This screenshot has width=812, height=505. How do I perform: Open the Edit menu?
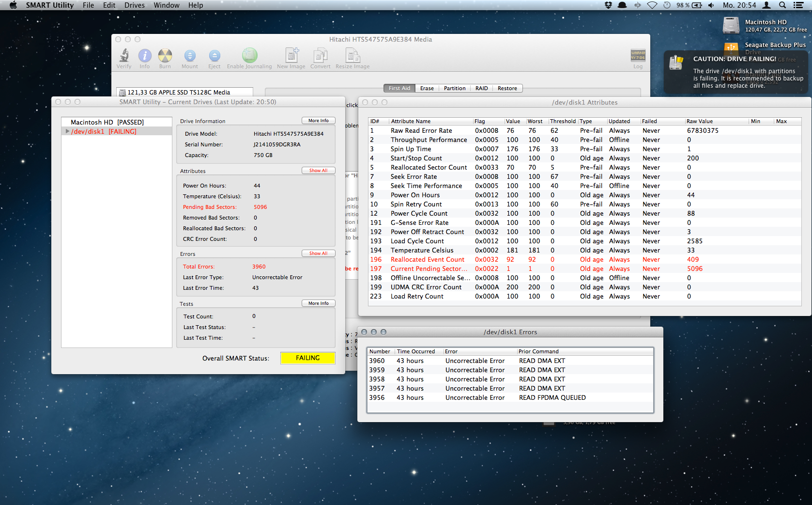[109, 5]
